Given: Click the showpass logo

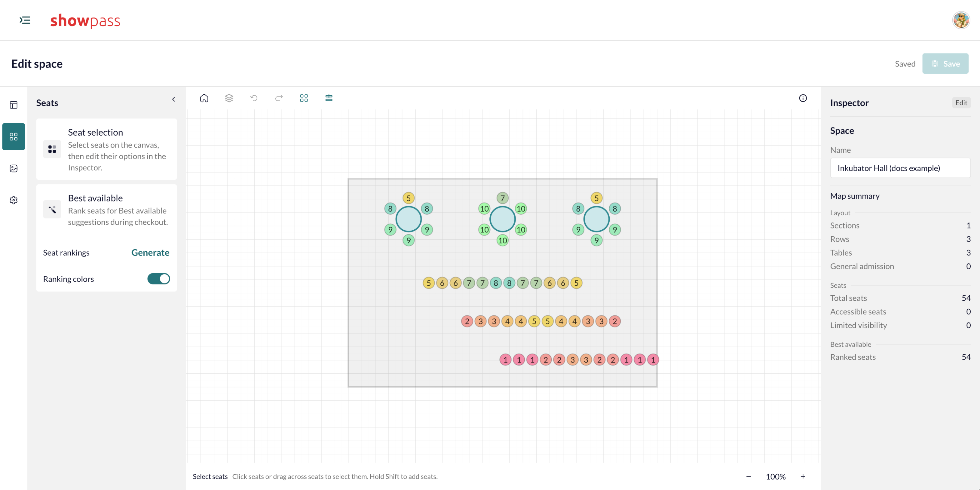Looking at the screenshot, I should [85, 20].
